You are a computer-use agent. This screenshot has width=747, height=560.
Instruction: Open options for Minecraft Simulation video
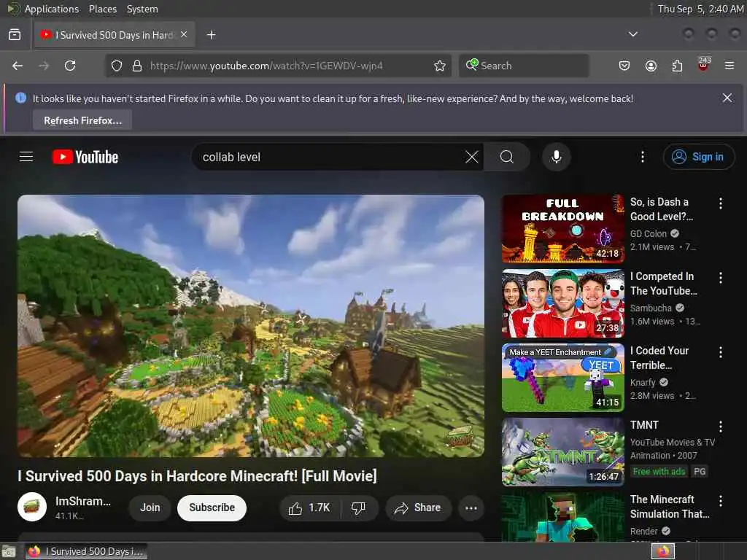[x=720, y=500]
